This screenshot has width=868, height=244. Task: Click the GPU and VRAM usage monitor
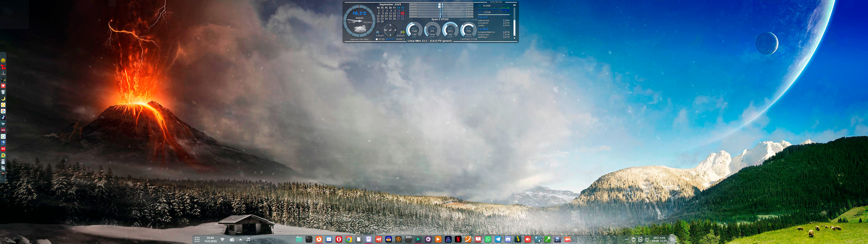point(659,239)
